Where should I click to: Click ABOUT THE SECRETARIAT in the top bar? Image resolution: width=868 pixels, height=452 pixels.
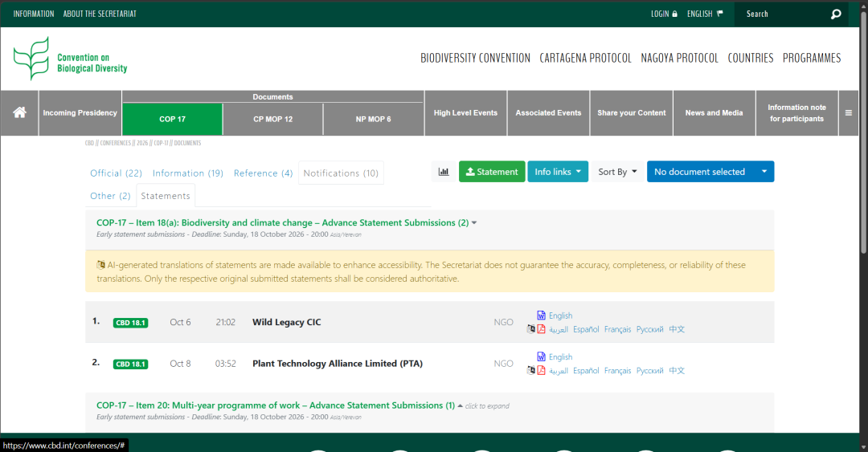pos(100,14)
